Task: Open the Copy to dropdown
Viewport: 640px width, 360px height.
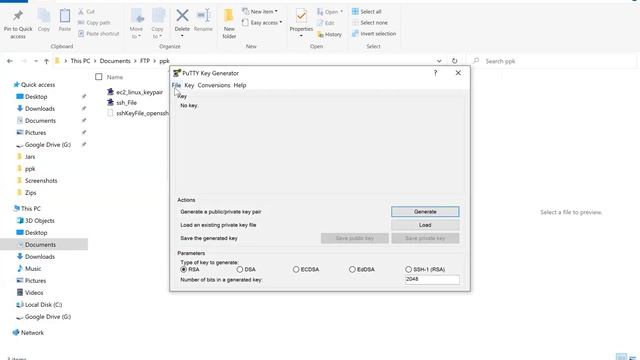Action: (157, 33)
